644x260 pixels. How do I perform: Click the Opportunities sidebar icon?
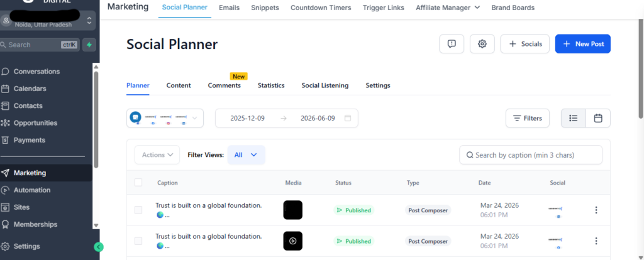click(5, 123)
